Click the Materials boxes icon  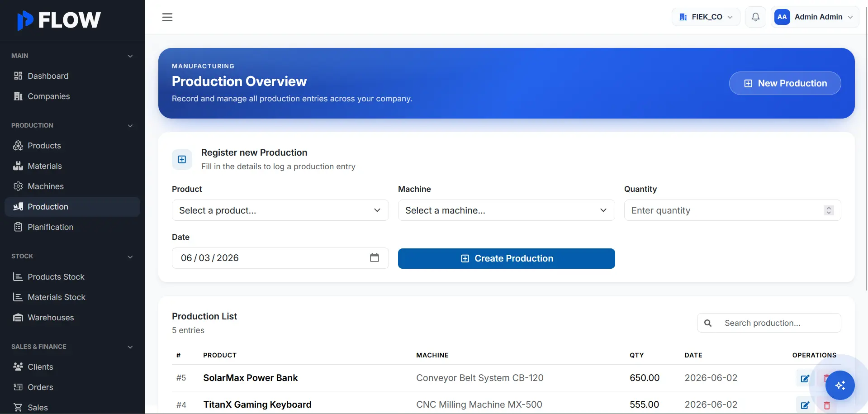18,166
